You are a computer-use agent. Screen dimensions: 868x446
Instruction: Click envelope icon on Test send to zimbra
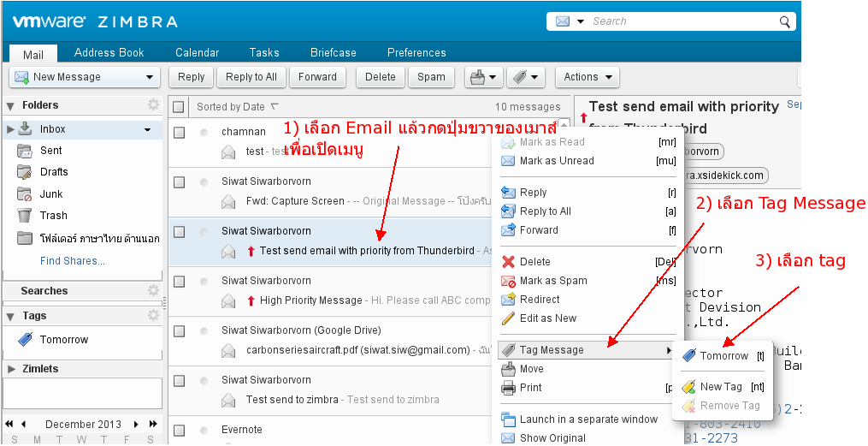click(228, 400)
